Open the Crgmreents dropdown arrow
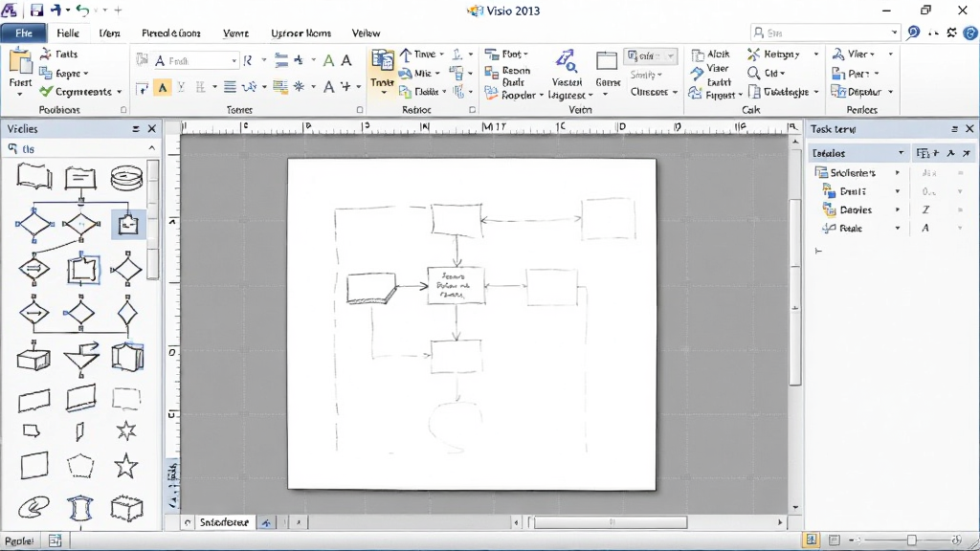The height and width of the screenshot is (551, 980). tap(119, 92)
